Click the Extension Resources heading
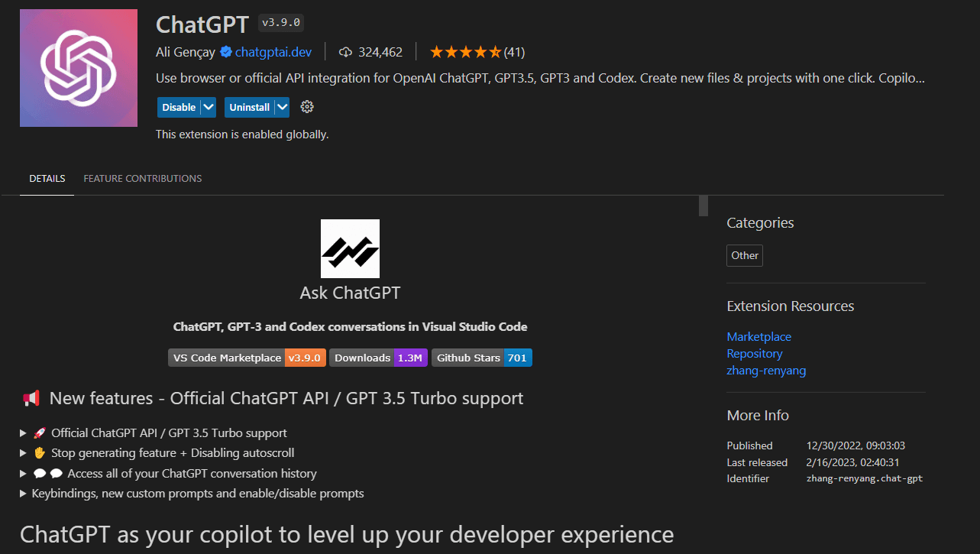This screenshot has height=554, width=980. 791,306
